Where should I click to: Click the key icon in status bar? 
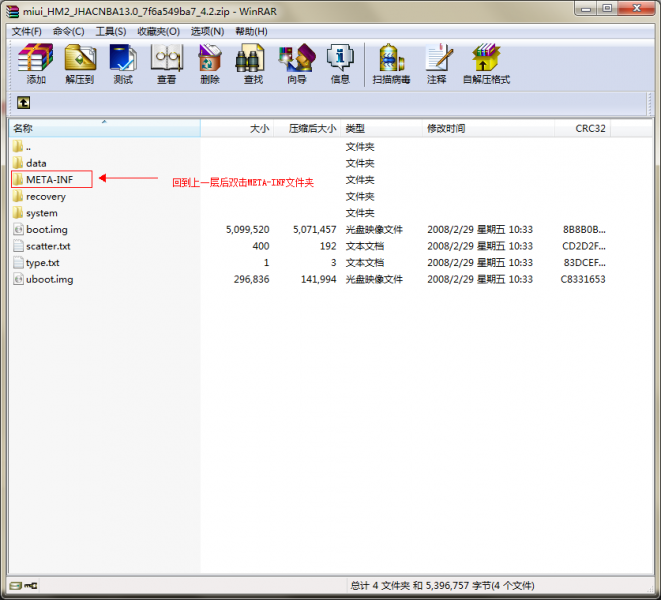click(31, 586)
